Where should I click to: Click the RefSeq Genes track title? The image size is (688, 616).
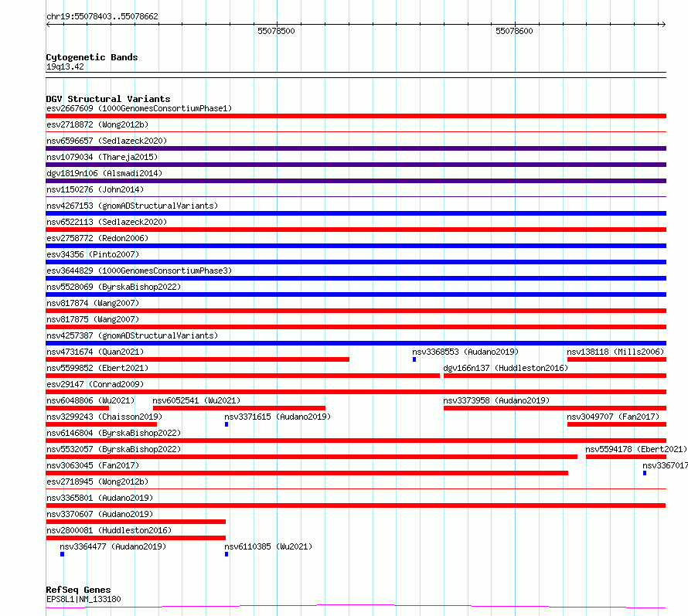78,590
